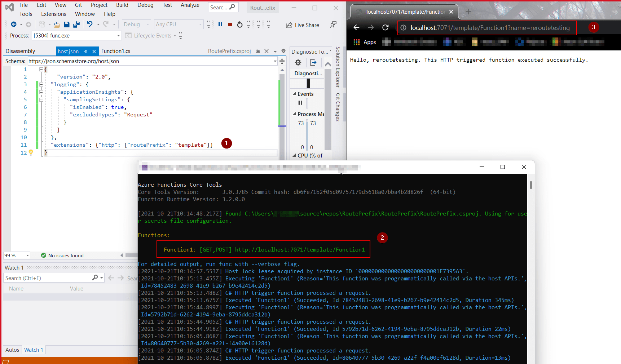
Task: Save all open files
Action: tap(76, 24)
